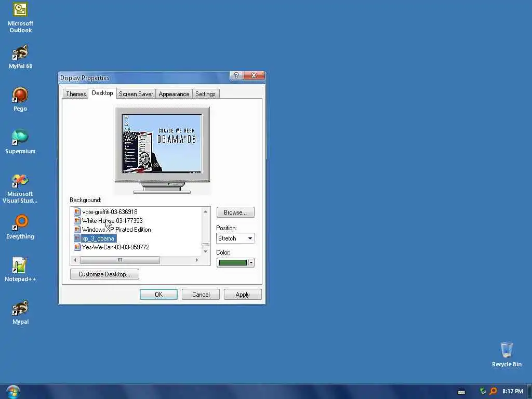This screenshot has width=532, height=399.
Task: Open Notepad++ desktop shortcut
Action: point(20,270)
